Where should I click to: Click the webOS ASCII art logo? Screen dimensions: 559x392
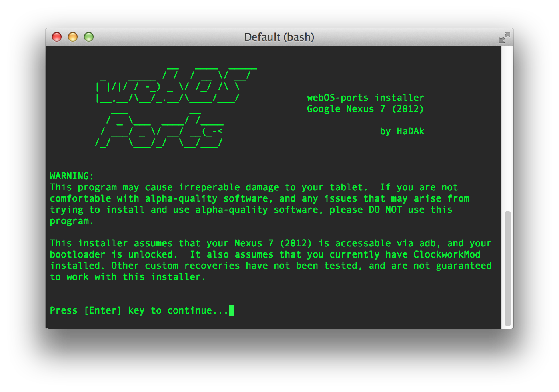pyautogui.click(x=176, y=86)
